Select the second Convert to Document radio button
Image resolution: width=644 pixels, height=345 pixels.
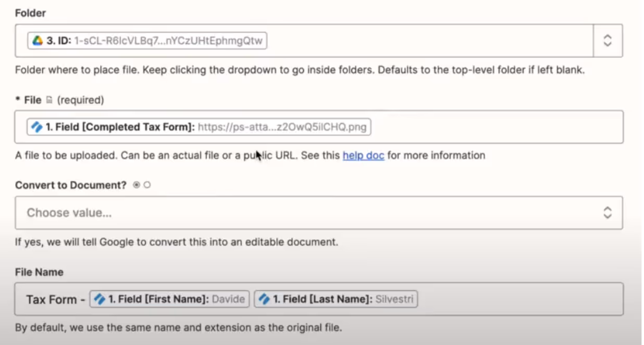click(146, 184)
